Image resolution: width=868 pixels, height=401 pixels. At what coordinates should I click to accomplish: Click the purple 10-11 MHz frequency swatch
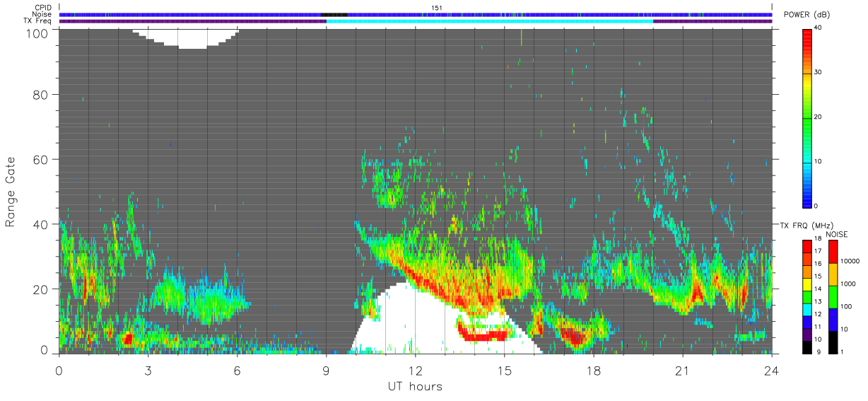807,333
